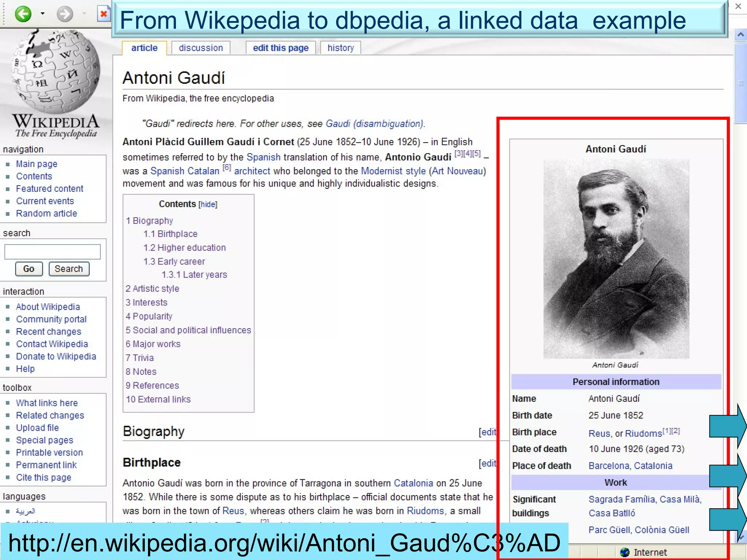Click the Go button
Viewport: 747px width, 560px height.
[29, 269]
